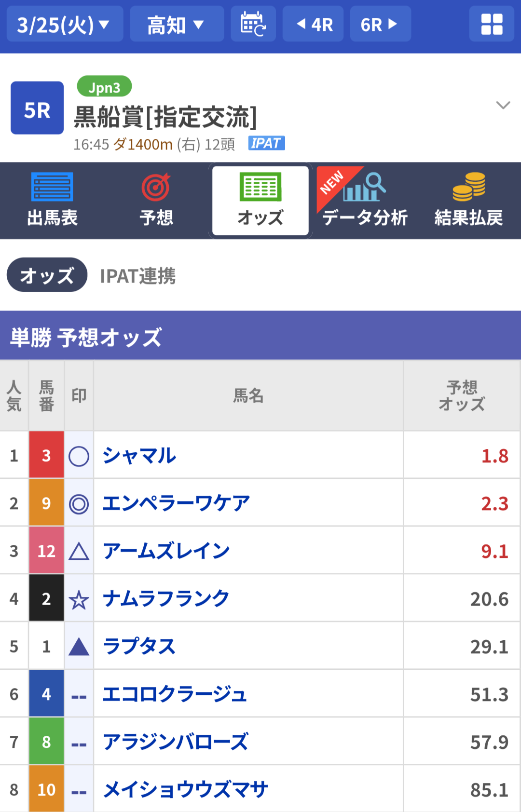Open horse エンペラーワケア link

tap(176, 503)
